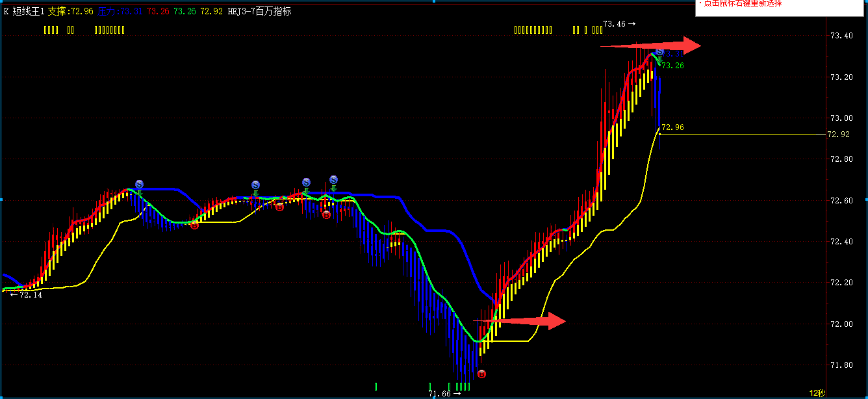Screen dimensions: 868x399
Task: Click the red 73.26 value in header
Action: 159,11
